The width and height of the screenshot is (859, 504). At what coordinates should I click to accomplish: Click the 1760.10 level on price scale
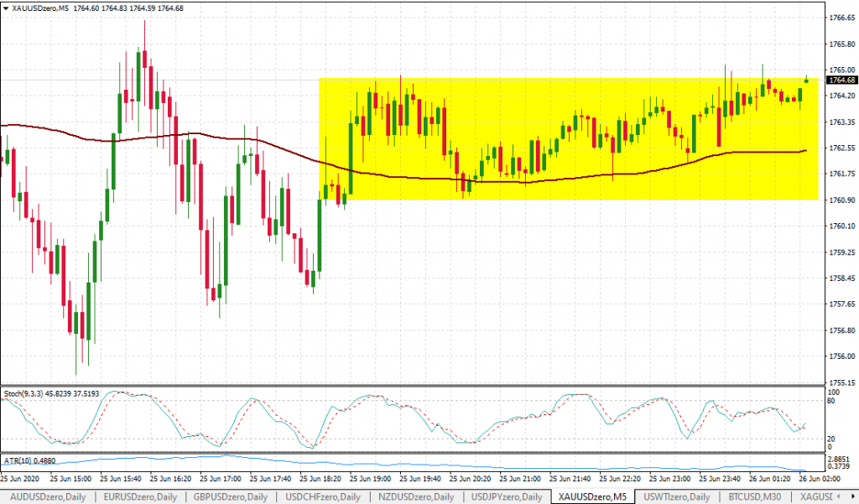tap(839, 226)
